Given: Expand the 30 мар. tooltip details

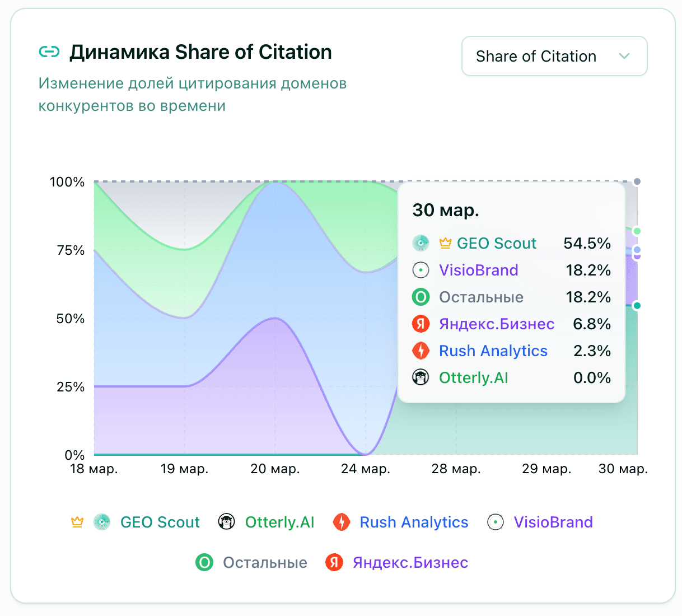Looking at the screenshot, I should (x=445, y=210).
